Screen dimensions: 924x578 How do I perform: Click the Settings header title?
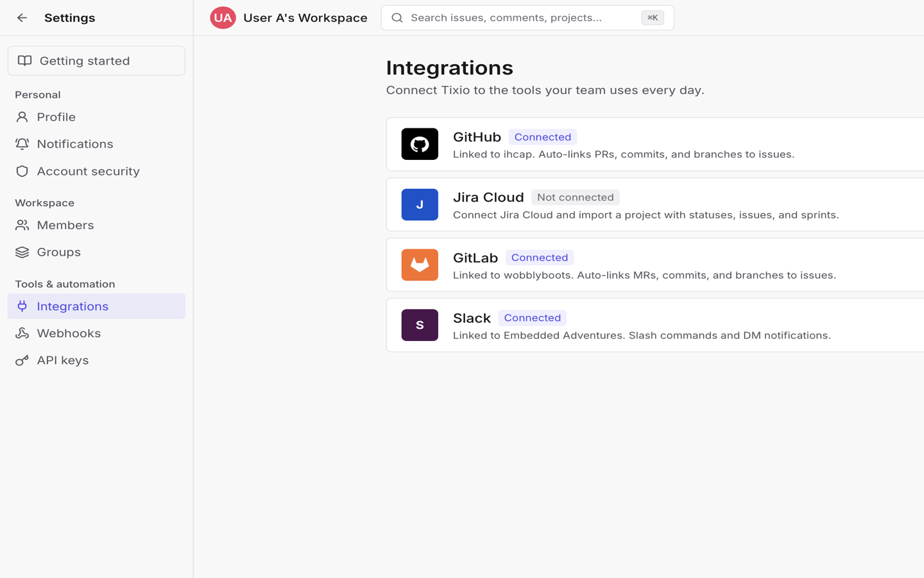(69, 18)
